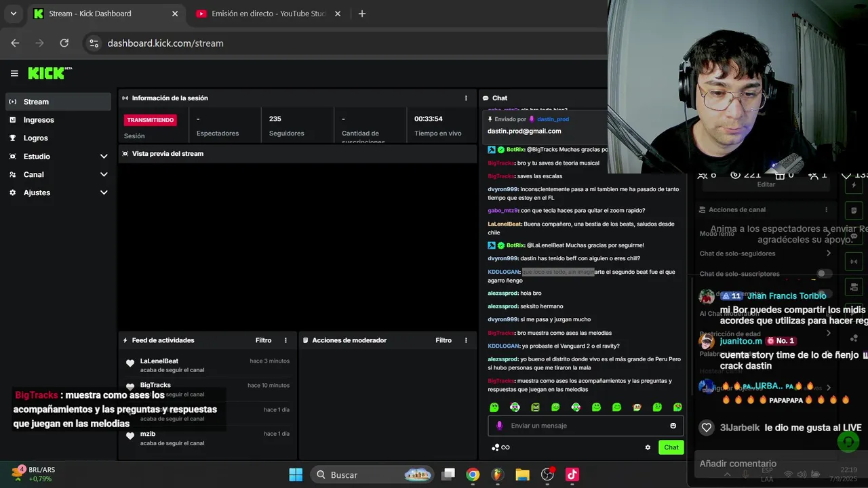This screenshot has height=488, width=868.
Task: Open Google Chrome from taskbar
Action: (473, 474)
